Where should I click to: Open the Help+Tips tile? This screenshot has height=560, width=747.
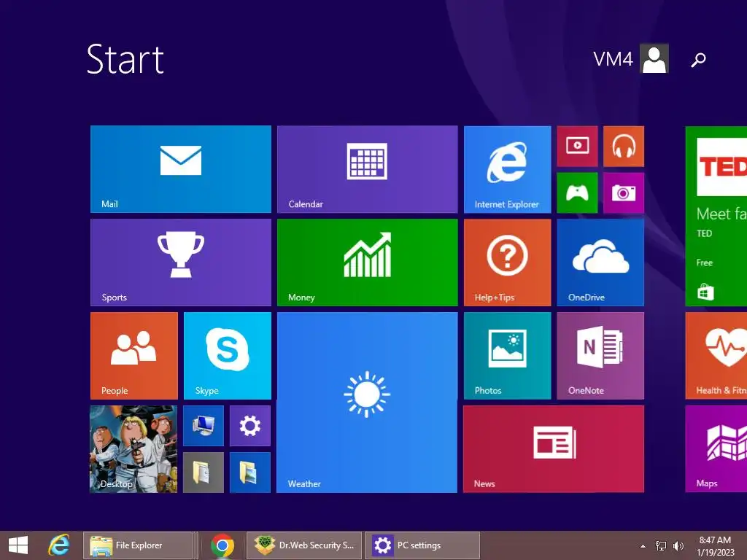point(508,262)
